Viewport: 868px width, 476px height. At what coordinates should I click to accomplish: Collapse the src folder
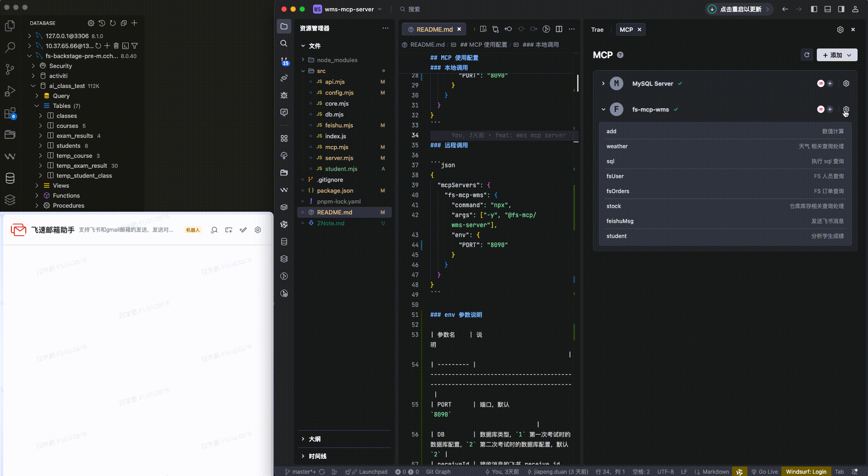(x=303, y=71)
